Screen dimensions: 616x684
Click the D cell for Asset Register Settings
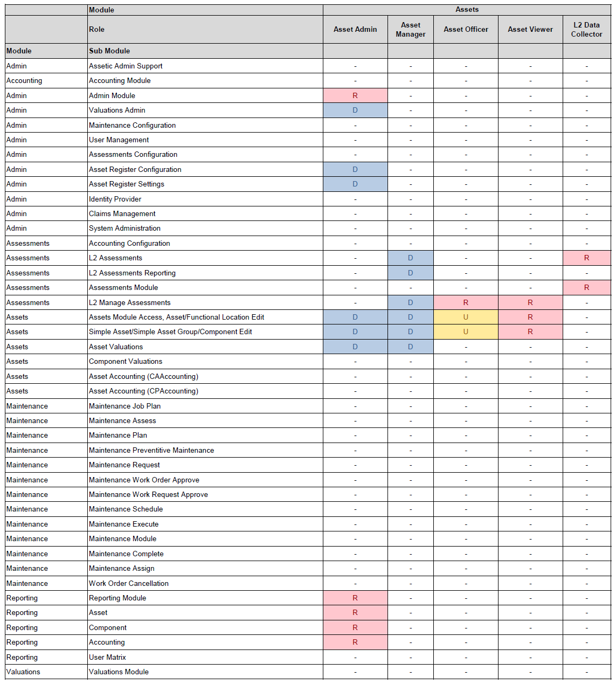click(x=355, y=184)
